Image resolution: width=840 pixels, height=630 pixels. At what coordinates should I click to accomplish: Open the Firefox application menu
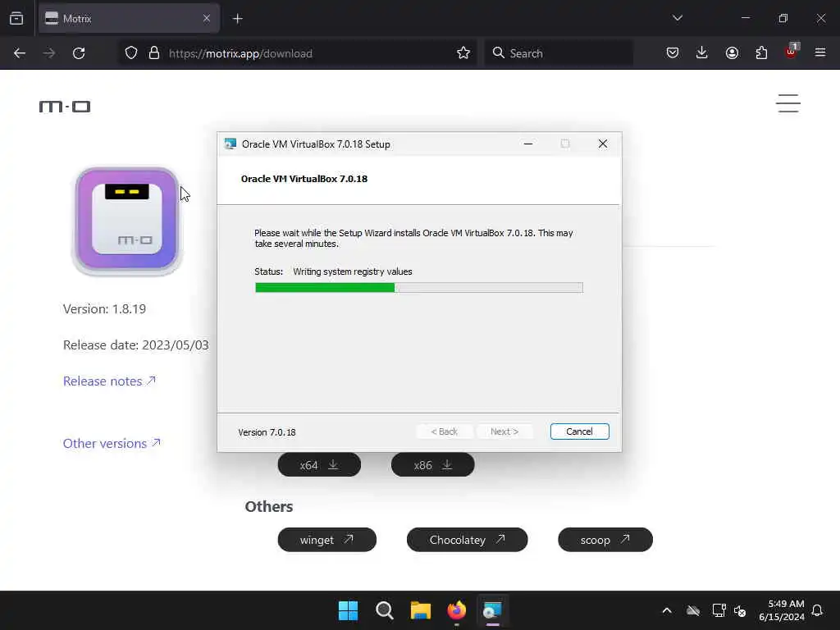(820, 53)
